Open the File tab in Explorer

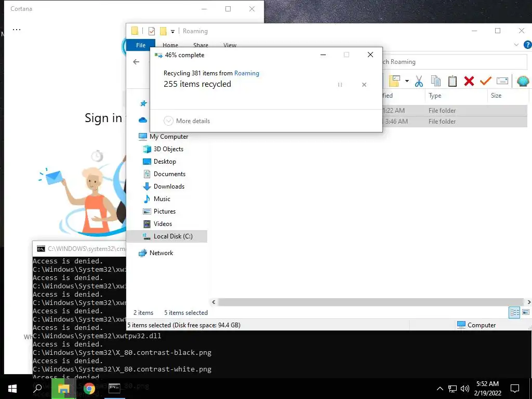click(141, 45)
